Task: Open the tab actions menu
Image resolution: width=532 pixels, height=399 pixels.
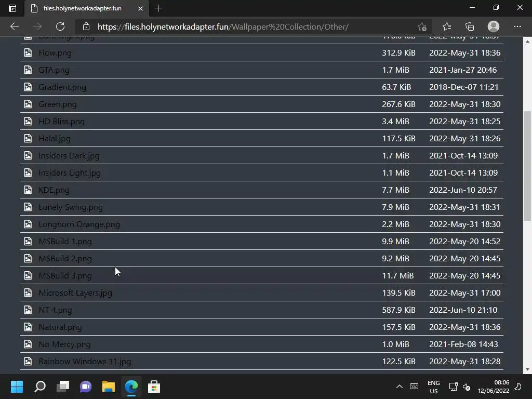Action: pos(12,8)
